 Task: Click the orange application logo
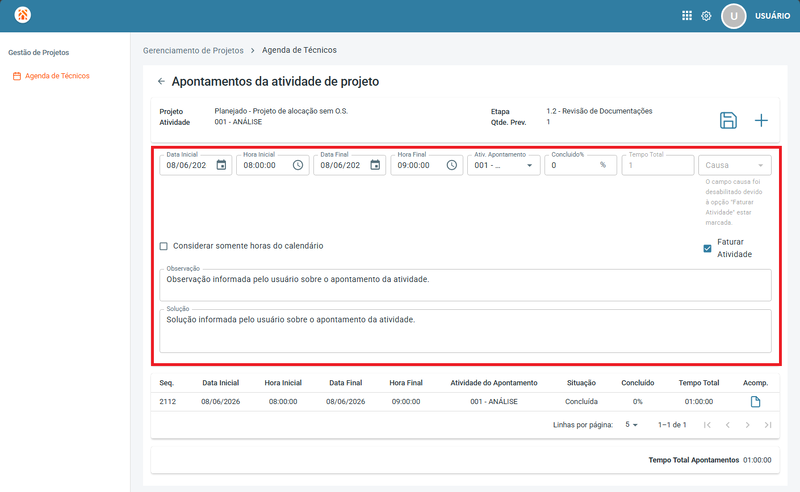pos(22,15)
